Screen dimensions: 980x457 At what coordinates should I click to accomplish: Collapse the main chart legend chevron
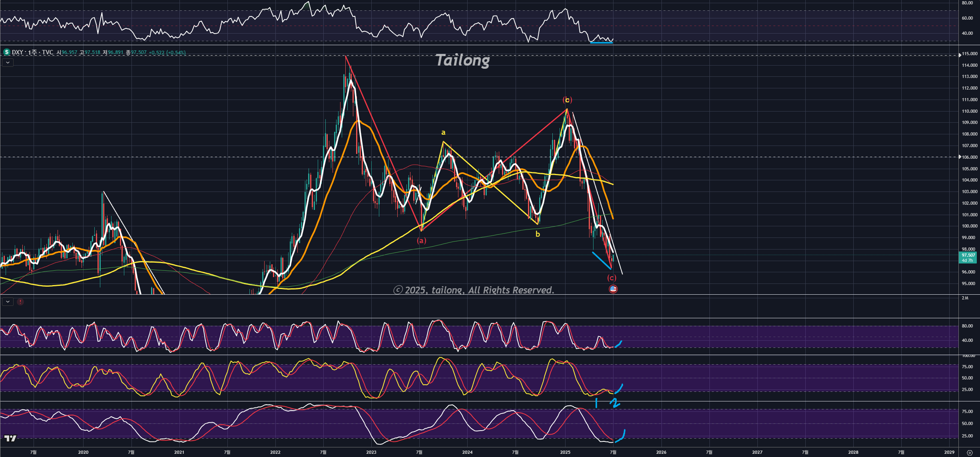pyautogui.click(x=8, y=62)
